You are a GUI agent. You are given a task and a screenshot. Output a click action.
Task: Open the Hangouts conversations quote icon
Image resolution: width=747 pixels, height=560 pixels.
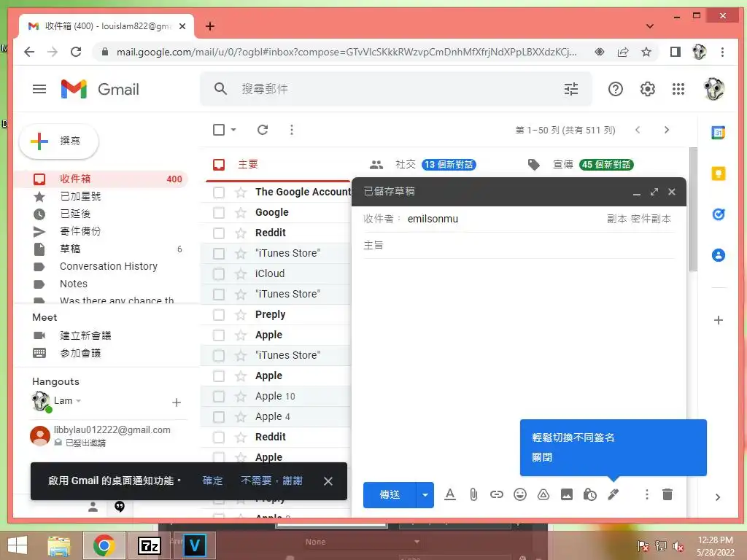point(120,507)
